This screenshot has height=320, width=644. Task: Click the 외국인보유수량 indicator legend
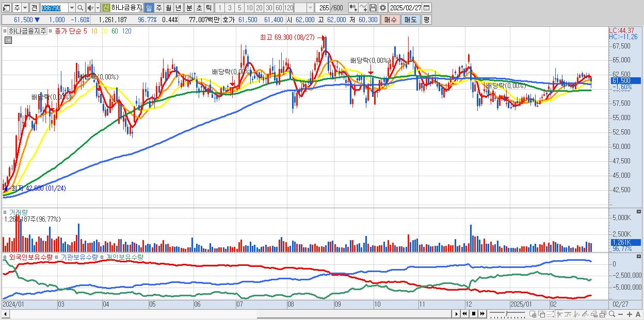pyautogui.click(x=31, y=257)
